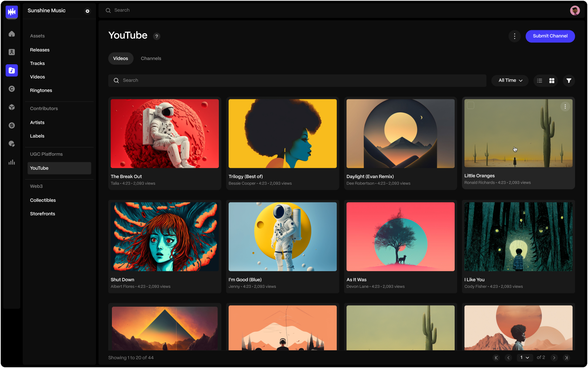Open the filter funnel icon
Screen dimensions: 588x368
pyautogui.click(x=569, y=81)
